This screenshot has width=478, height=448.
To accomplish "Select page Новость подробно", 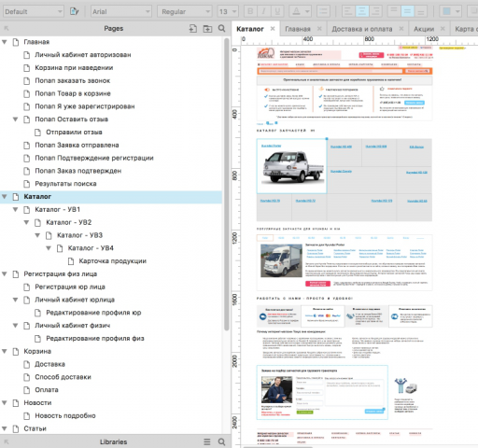I will point(65,415).
